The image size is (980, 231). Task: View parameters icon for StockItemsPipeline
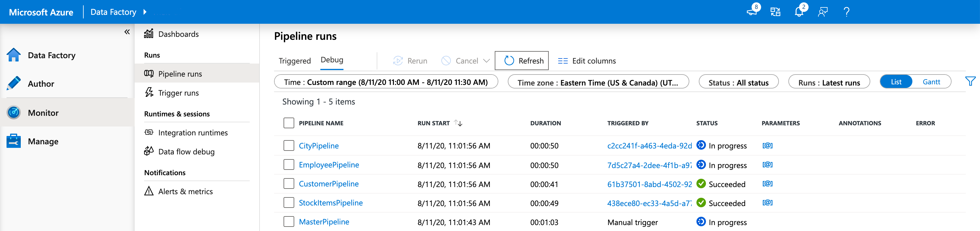[x=767, y=202]
